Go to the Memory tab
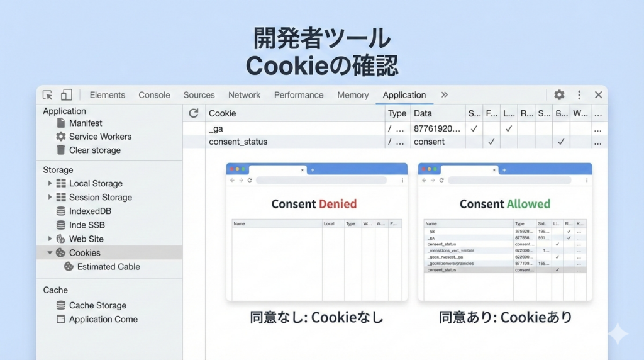This screenshot has height=360, width=644. pos(353,95)
